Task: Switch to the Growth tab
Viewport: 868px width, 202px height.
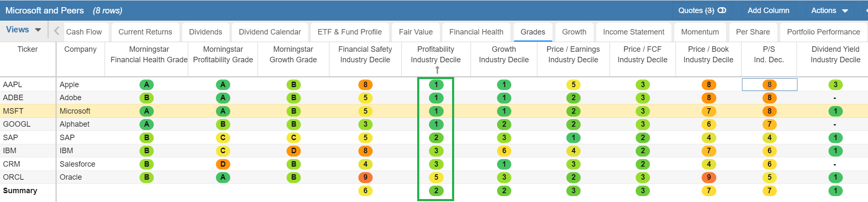Action: 574,32
